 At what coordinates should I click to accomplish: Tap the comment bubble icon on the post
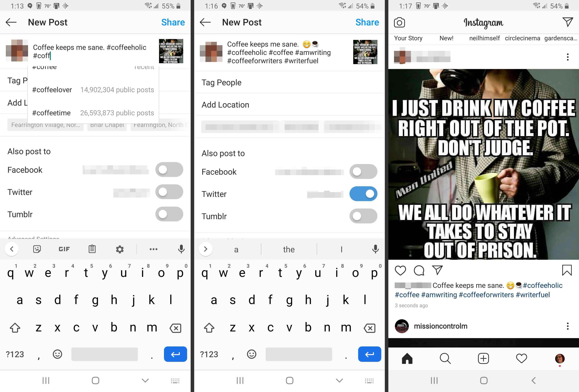point(419,271)
